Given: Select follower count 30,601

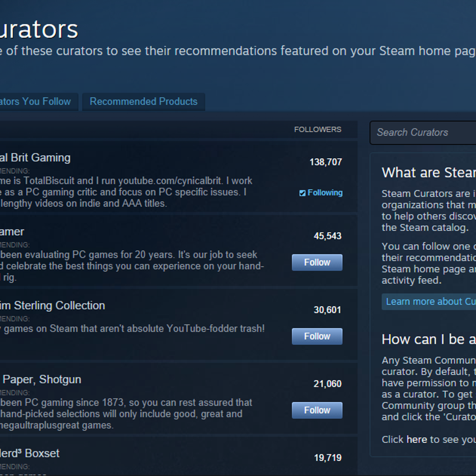Looking at the screenshot, I should 327,310.
